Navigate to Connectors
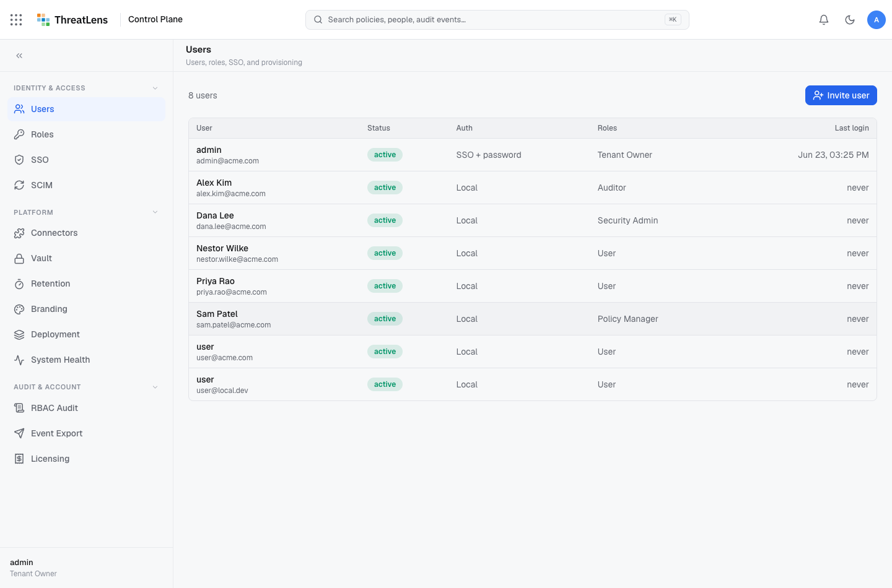Screen dimensions: 892x588 click(86, 233)
